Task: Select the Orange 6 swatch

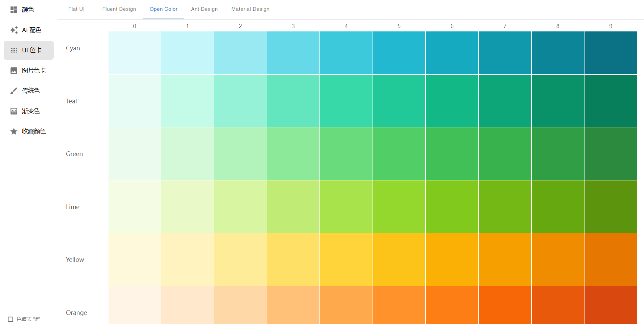Action: tap(452, 305)
